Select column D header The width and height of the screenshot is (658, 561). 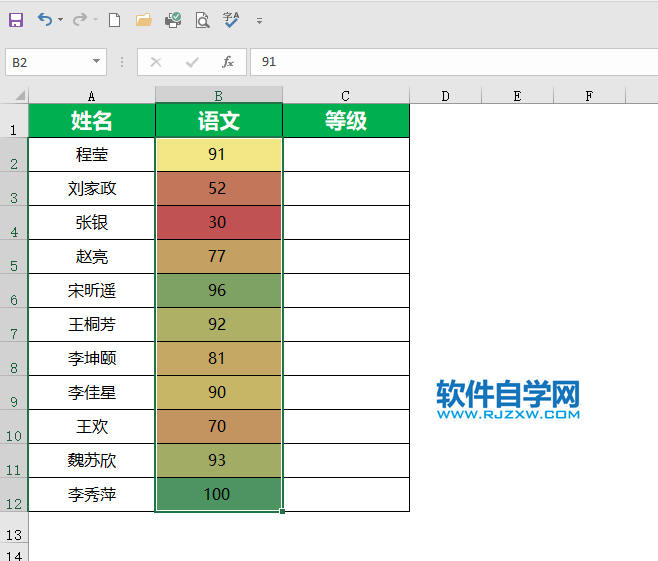coord(445,95)
